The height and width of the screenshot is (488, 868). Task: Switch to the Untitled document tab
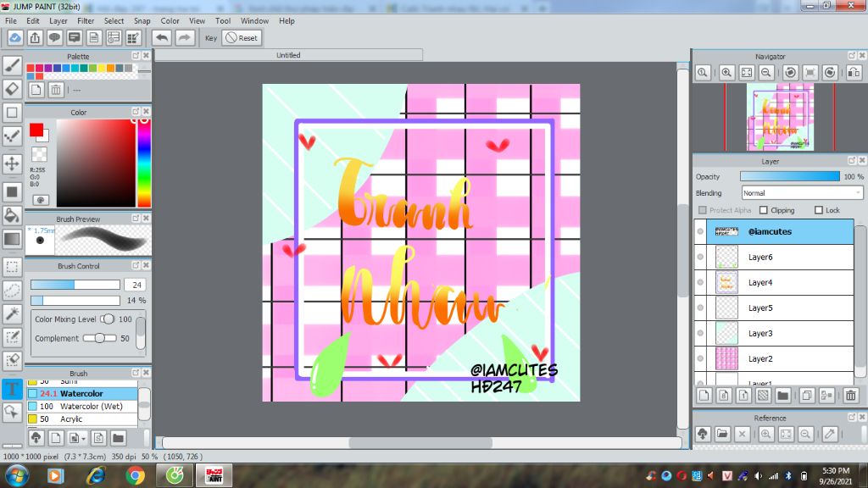[x=288, y=55]
